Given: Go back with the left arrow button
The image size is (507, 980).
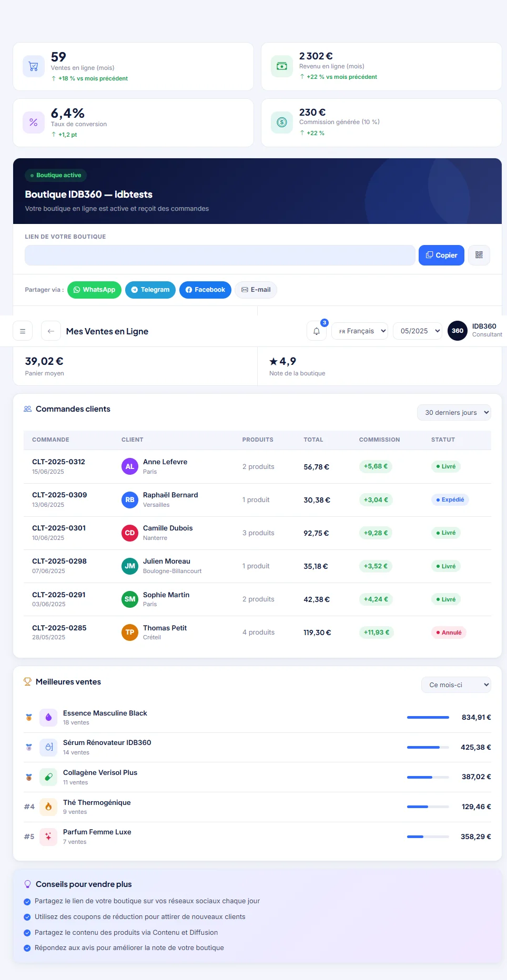Looking at the screenshot, I should point(51,331).
